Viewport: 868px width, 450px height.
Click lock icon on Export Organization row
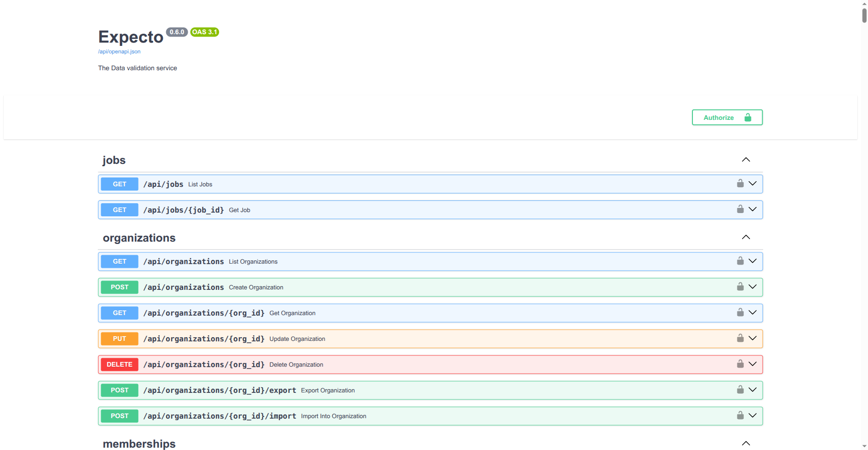(x=740, y=390)
